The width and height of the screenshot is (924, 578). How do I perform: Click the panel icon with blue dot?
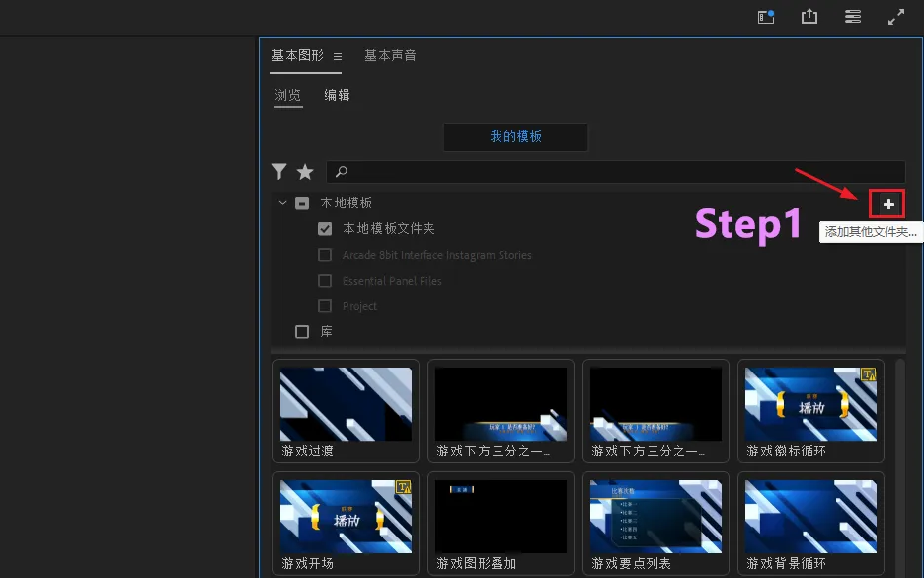pyautogui.click(x=766, y=17)
